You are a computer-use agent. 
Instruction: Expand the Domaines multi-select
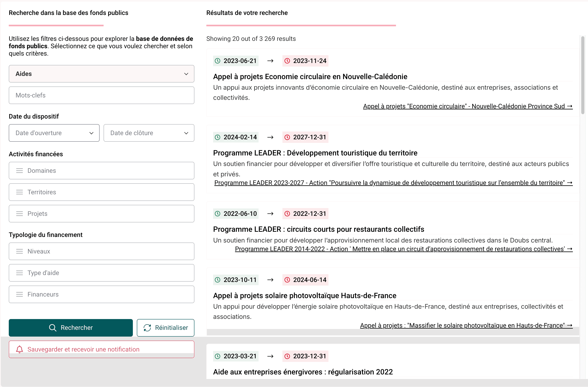coord(102,171)
